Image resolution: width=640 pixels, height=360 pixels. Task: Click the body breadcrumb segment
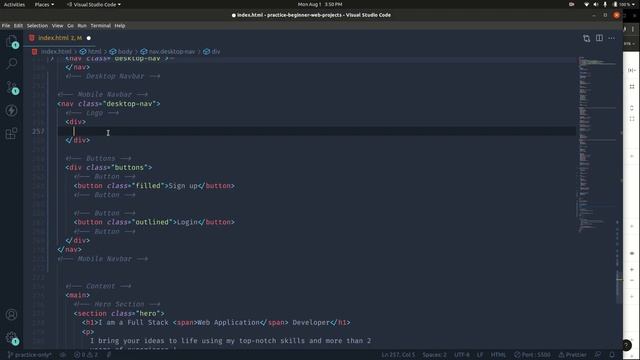click(x=121, y=51)
